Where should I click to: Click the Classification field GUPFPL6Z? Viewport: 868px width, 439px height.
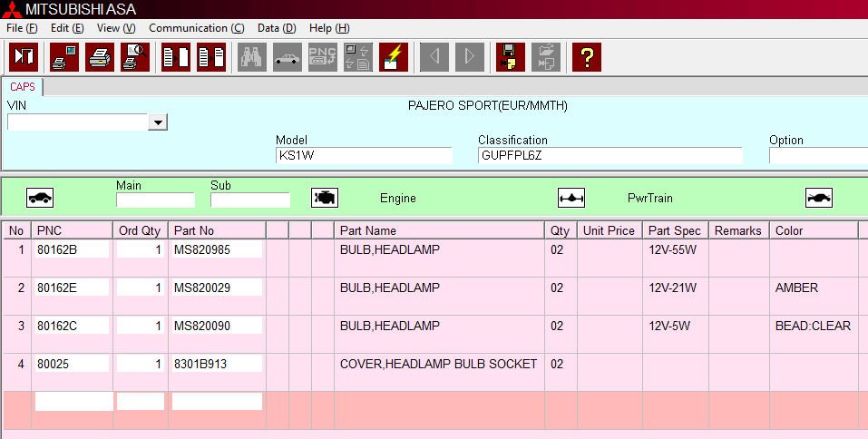tap(610, 156)
